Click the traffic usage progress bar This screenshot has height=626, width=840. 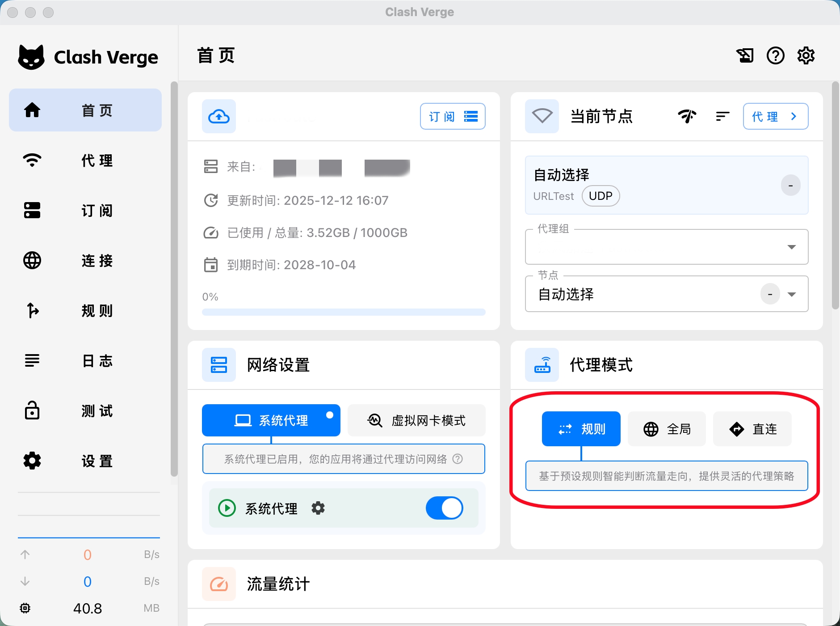click(x=344, y=312)
